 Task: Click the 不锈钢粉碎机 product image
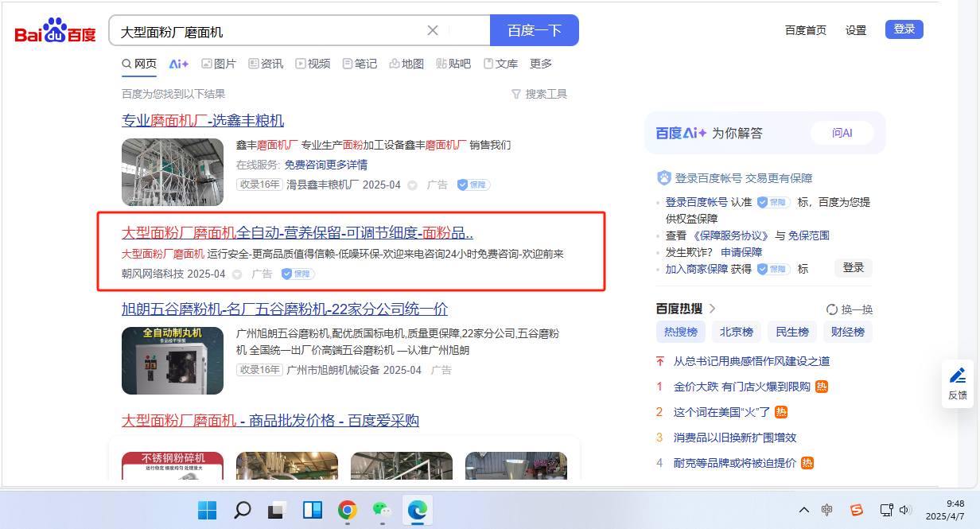click(173, 466)
